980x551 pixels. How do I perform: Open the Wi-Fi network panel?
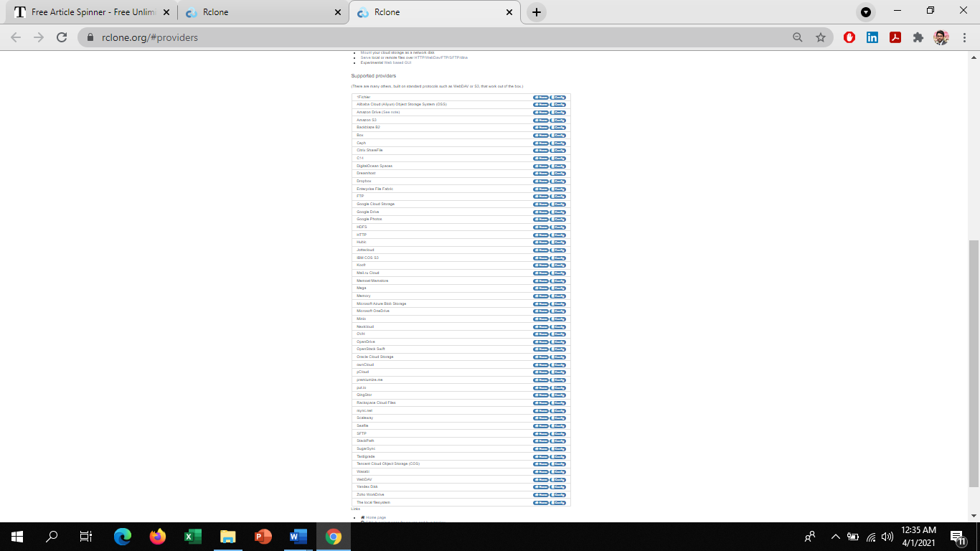click(x=871, y=537)
